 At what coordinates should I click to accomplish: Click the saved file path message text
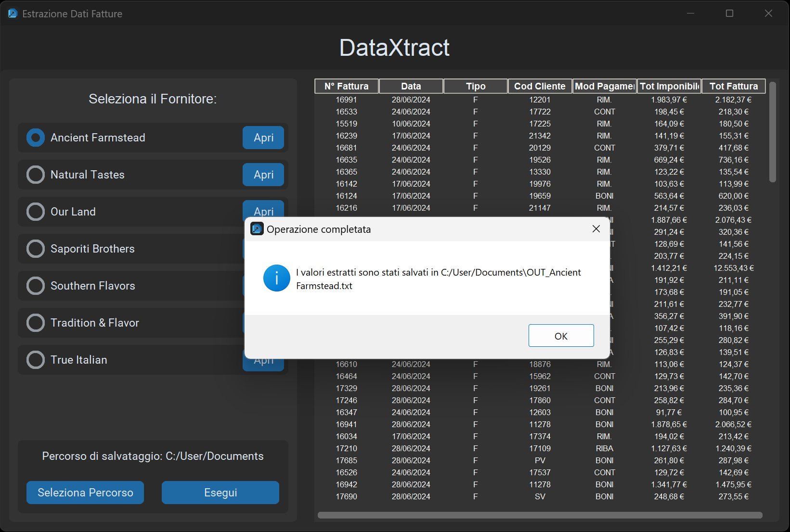439,279
